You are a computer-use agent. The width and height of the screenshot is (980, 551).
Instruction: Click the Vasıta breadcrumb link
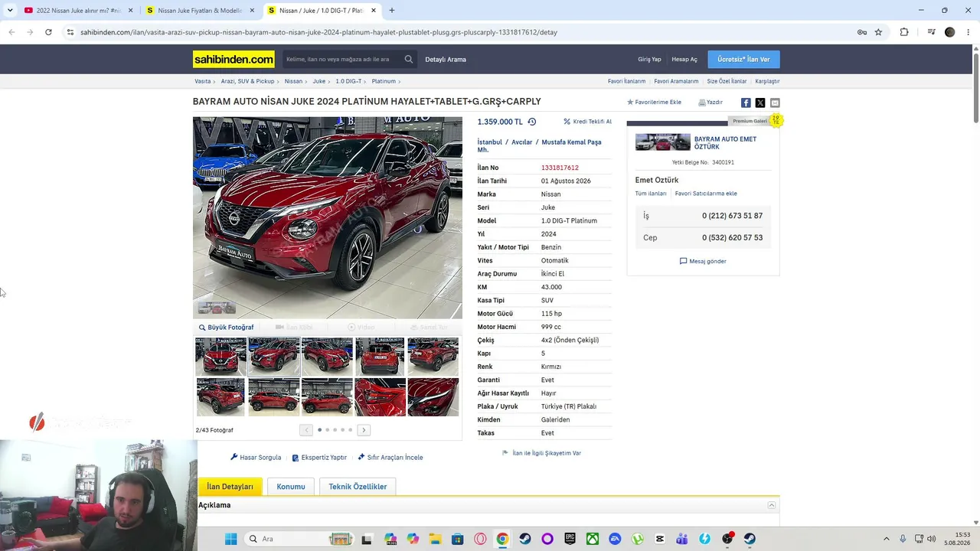point(203,81)
